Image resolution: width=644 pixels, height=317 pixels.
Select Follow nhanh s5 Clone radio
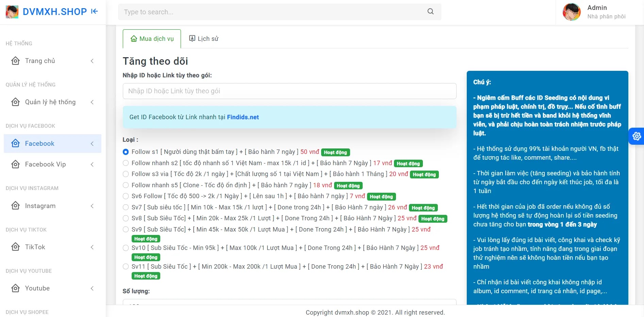tap(126, 185)
